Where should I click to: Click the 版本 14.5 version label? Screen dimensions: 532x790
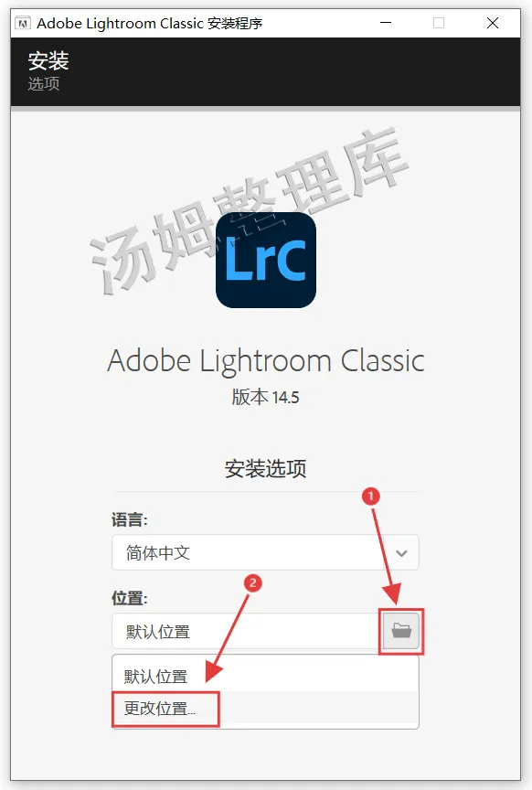tap(265, 397)
